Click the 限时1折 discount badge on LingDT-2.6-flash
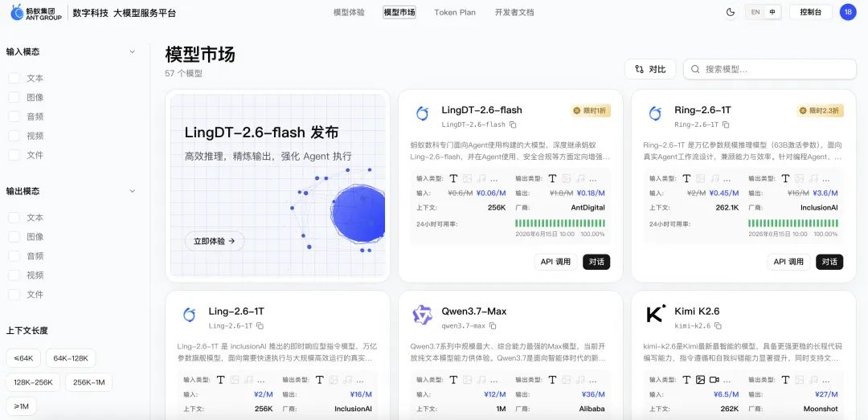The image size is (868, 420). [x=591, y=111]
